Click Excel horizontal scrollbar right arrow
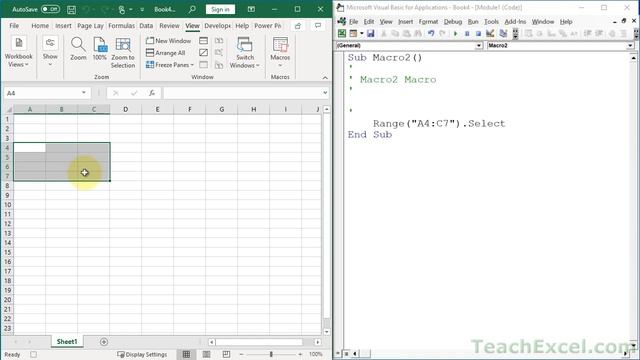 pos(318,342)
